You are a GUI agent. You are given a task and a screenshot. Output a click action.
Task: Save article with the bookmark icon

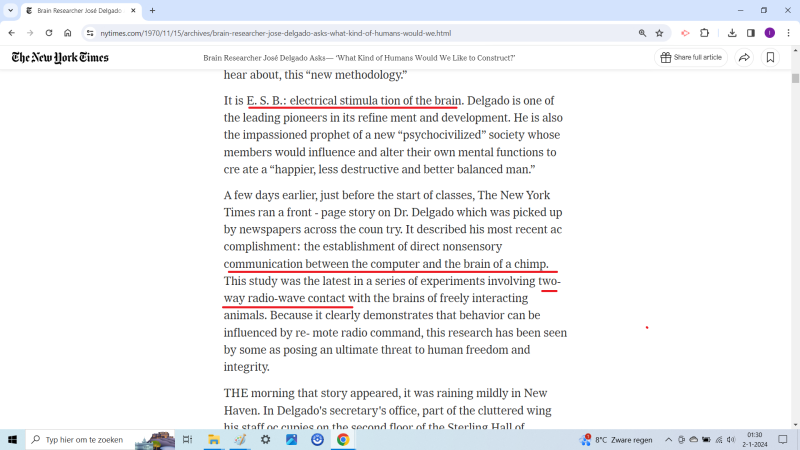[770, 58]
